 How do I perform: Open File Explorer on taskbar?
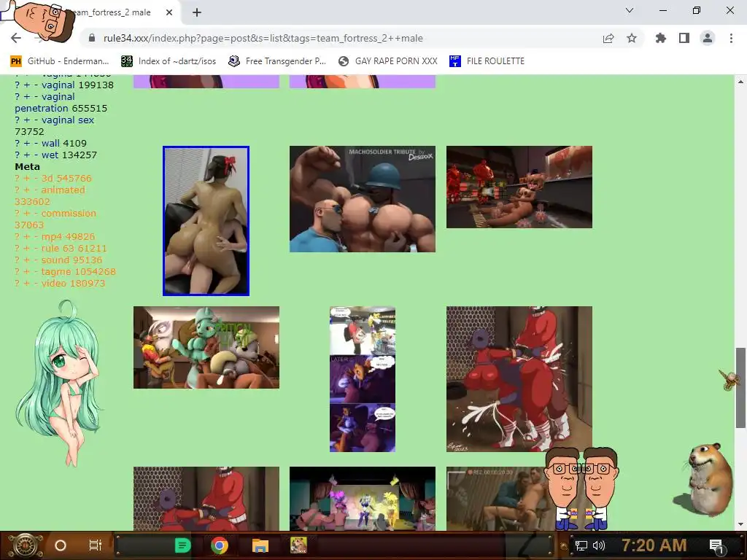point(260,545)
